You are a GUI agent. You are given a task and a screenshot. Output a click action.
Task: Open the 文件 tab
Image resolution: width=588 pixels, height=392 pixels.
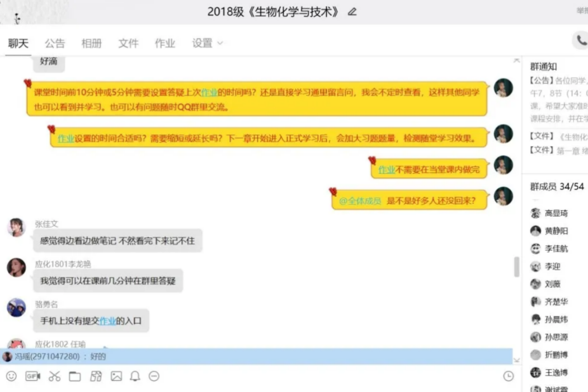(x=128, y=43)
